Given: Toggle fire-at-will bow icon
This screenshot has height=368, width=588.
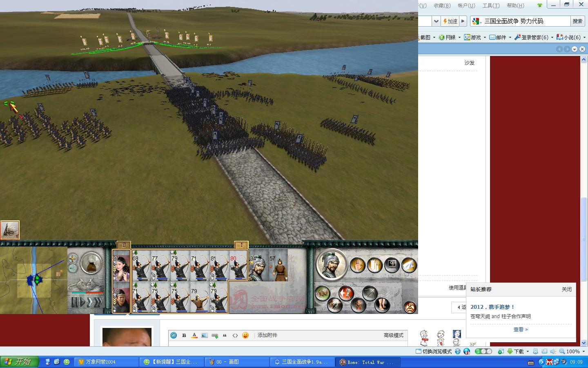Looking at the screenshot, I should (370, 292).
